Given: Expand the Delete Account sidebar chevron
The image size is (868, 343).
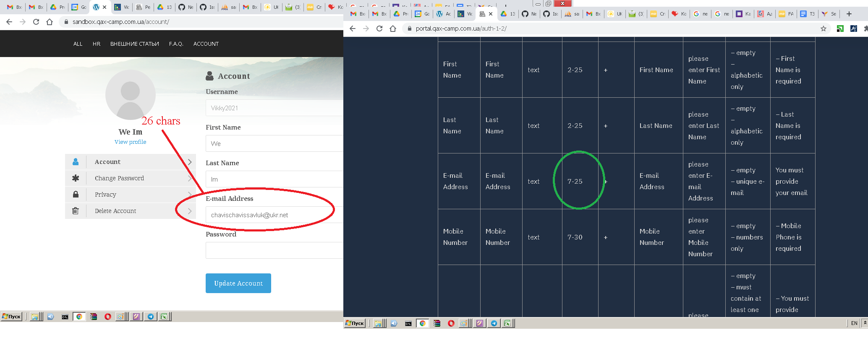Looking at the screenshot, I should tap(190, 211).
